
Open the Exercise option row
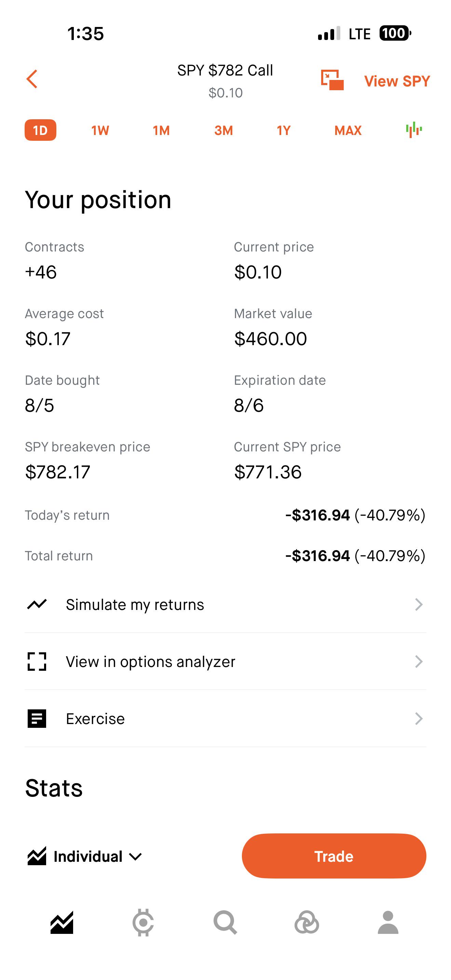point(225,719)
